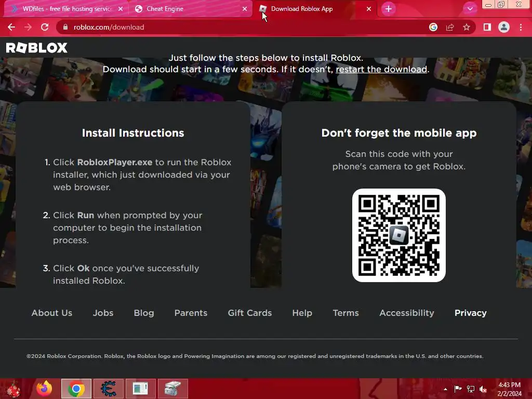
Task: Open the Parents footer link
Action: tap(191, 313)
